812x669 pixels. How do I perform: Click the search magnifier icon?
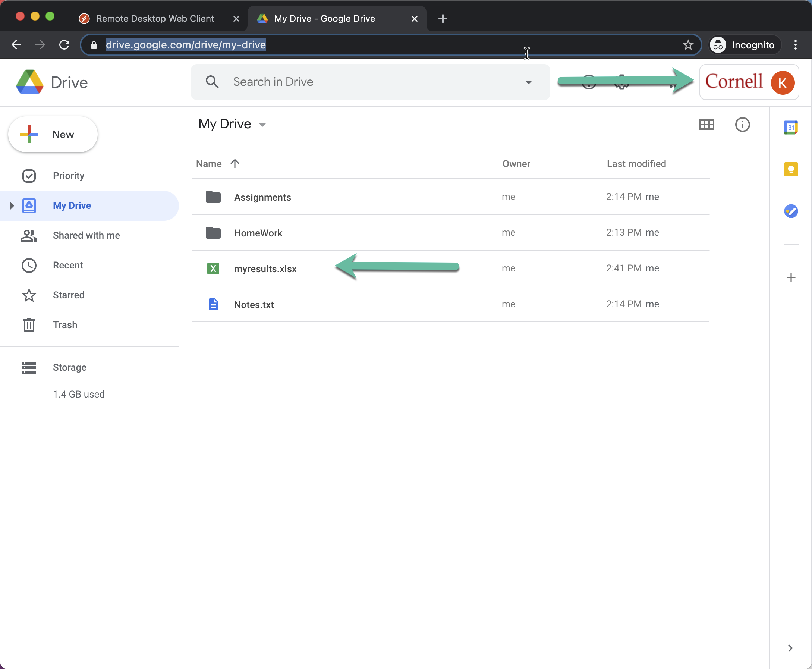click(212, 82)
